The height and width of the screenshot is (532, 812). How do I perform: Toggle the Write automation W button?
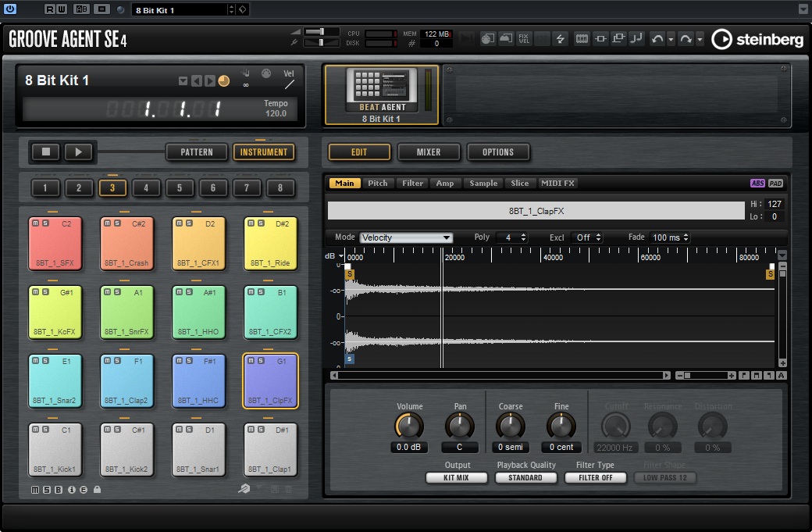[61, 9]
